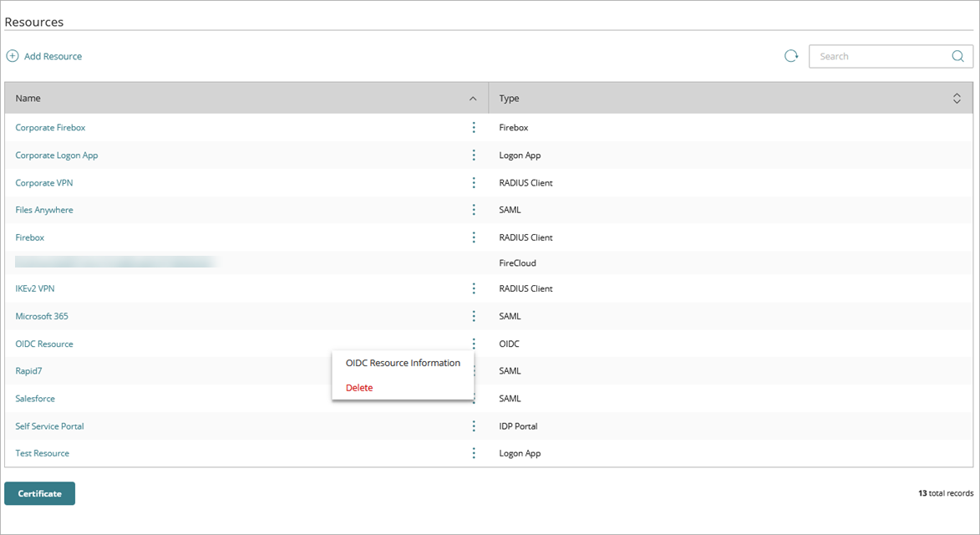
Task: Open the options menu for Corporate Firebox
Action: click(474, 128)
